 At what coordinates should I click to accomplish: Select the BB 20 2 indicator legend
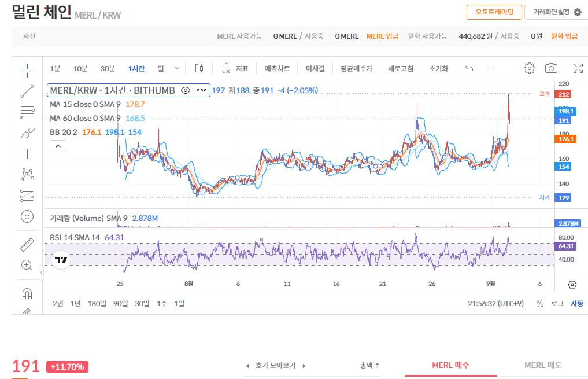pyautogui.click(x=64, y=132)
